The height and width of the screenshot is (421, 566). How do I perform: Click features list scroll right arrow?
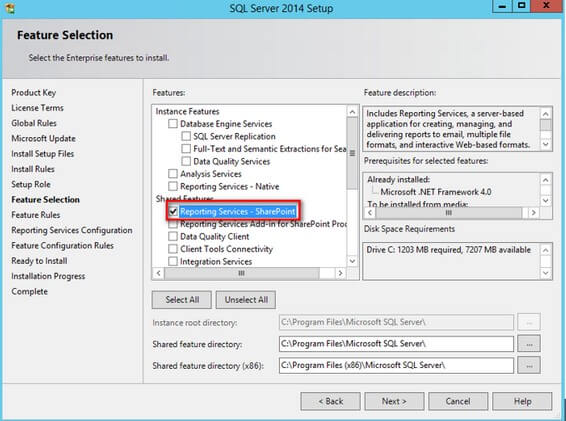pos(340,273)
